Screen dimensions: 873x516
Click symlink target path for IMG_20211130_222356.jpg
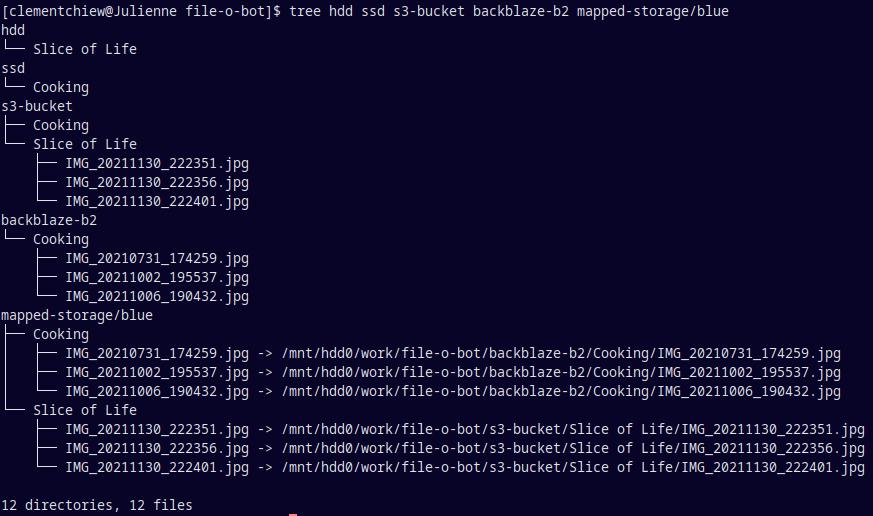pos(573,448)
